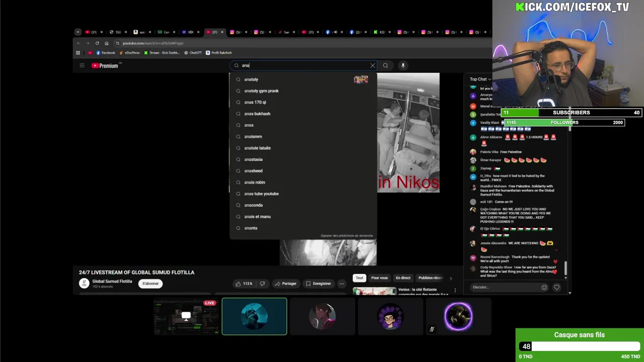Go to YouTube Premium home logo
Image resolution: width=644 pixels, height=362 pixels.
[105, 65]
